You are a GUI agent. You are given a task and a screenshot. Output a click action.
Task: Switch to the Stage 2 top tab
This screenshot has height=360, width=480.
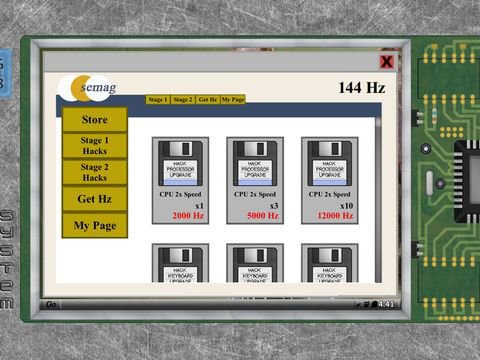[x=183, y=99]
